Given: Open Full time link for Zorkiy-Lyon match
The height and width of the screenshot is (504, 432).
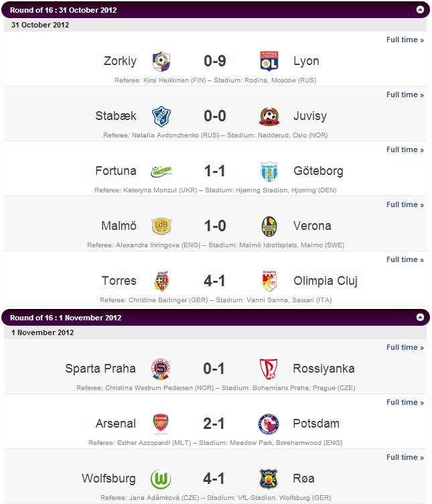Looking at the screenshot, I should pos(405,40).
